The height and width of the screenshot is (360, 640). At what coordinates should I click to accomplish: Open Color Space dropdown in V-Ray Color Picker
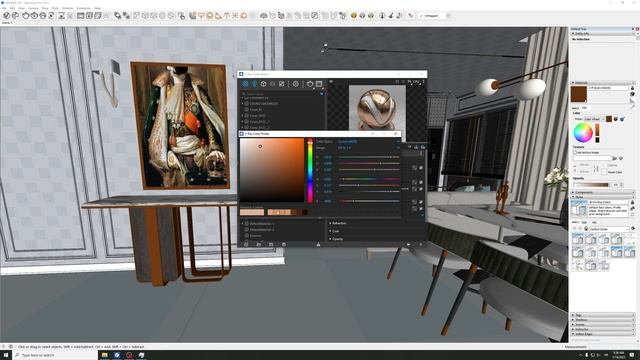click(x=369, y=141)
